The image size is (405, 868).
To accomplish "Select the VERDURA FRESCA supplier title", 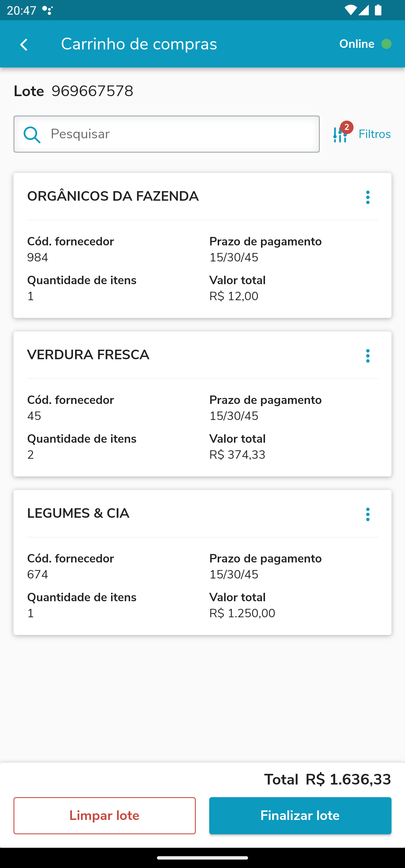I will 88,355.
